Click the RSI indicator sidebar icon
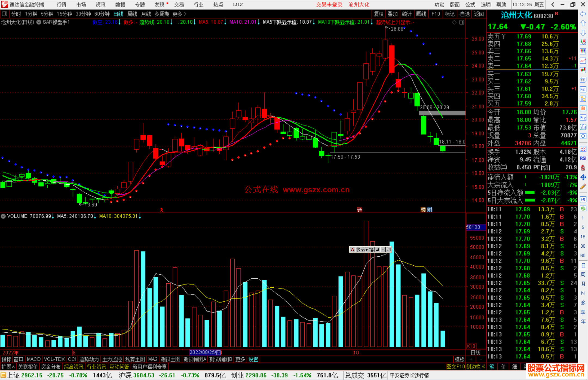Image resolution: width=588 pixels, height=380 pixels. point(583,158)
